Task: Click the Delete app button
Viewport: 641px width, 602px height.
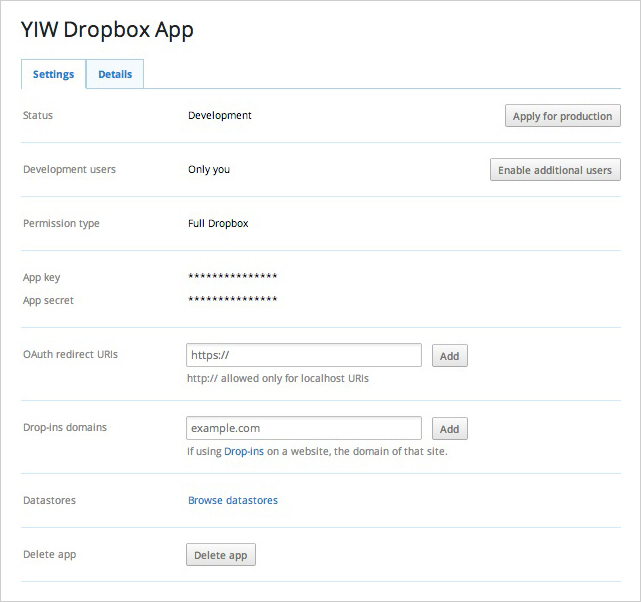Action: pos(221,555)
